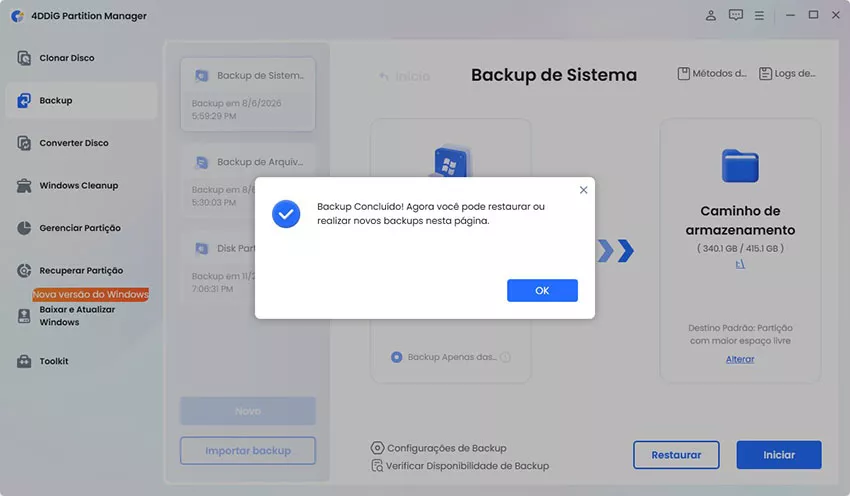Click the Converter Disco icon
This screenshot has width=850, height=496.
[x=24, y=143]
